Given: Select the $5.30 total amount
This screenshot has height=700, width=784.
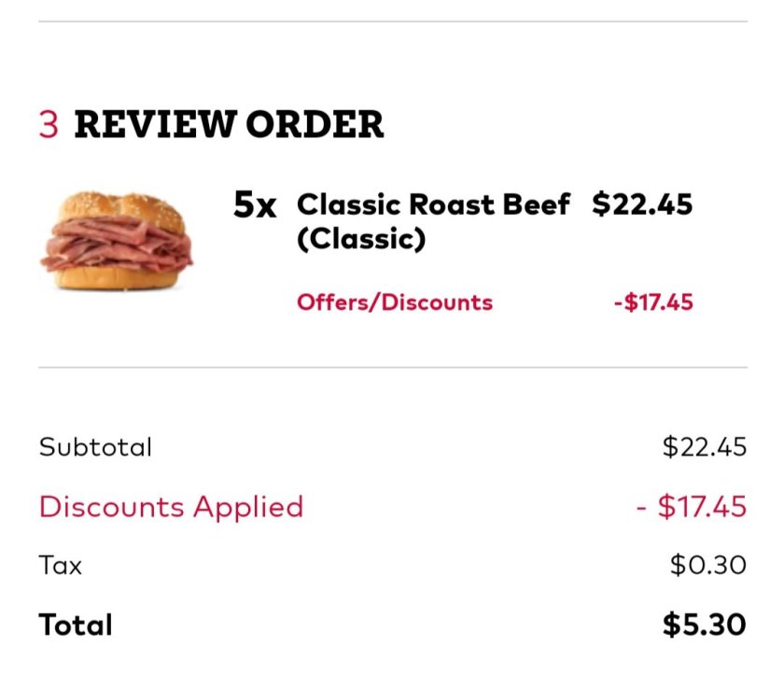Looking at the screenshot, I should [x=705, y=624].
